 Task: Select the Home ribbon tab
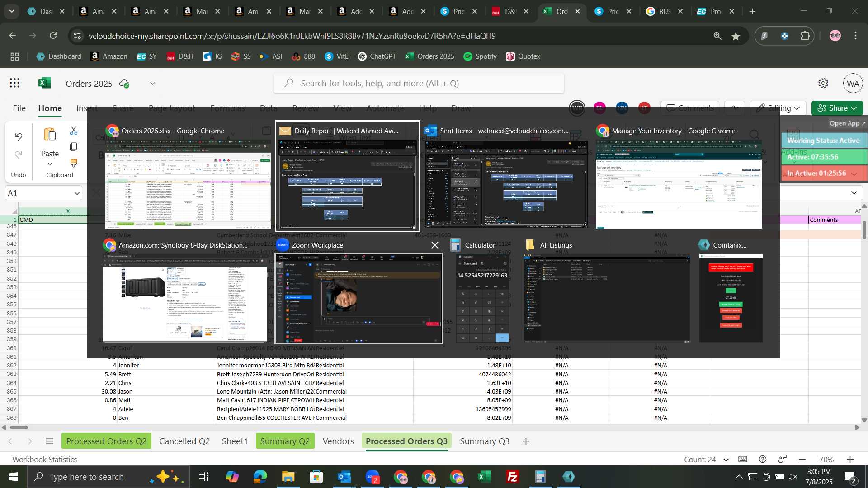point(50,108)
